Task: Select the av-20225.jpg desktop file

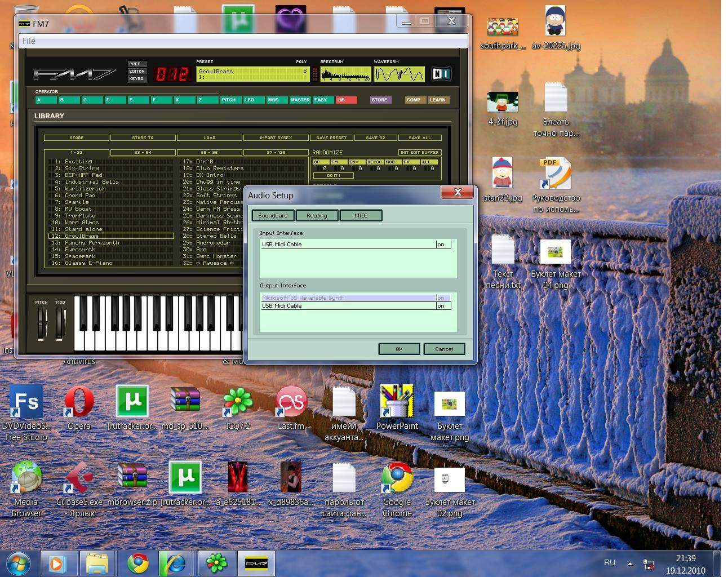Action: [x=556, y=28]
